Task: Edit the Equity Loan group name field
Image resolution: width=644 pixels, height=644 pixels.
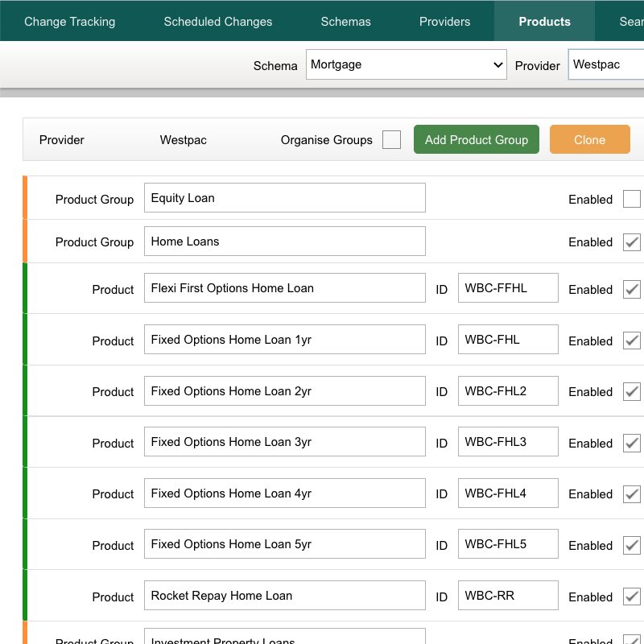Action: pos(285,198)
